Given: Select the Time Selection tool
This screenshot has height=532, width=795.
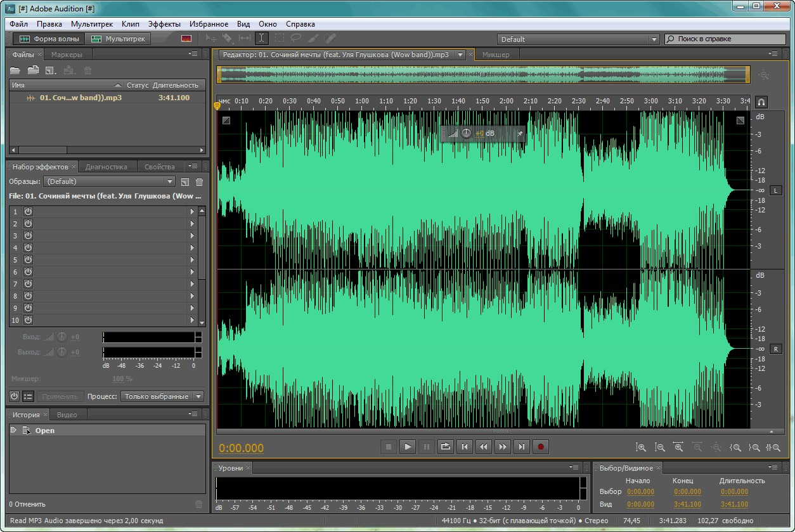Looking at the screenshot, I should (262, 39).
